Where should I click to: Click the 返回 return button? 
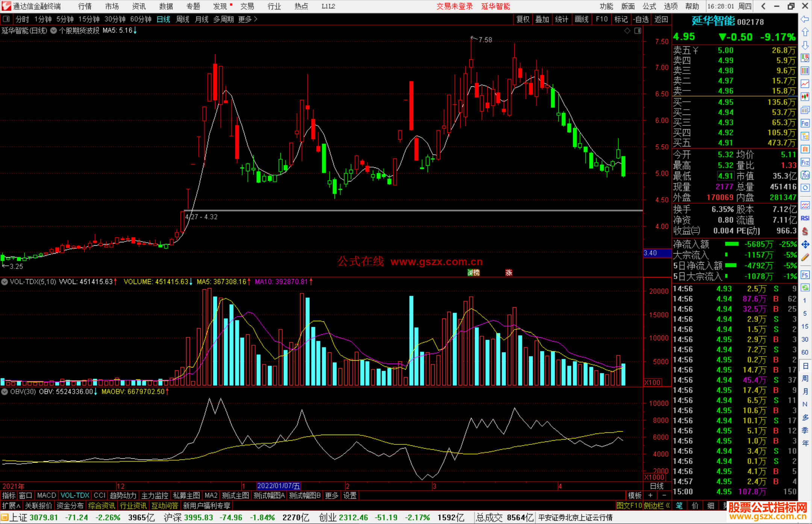(x=661, y=19)
